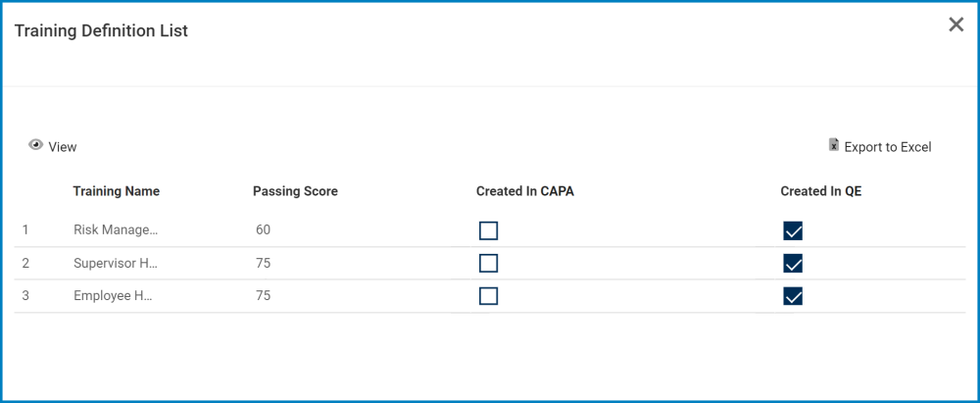Sort by Training Name column header
Screen dimensions: 980x403
click(116, 191)
